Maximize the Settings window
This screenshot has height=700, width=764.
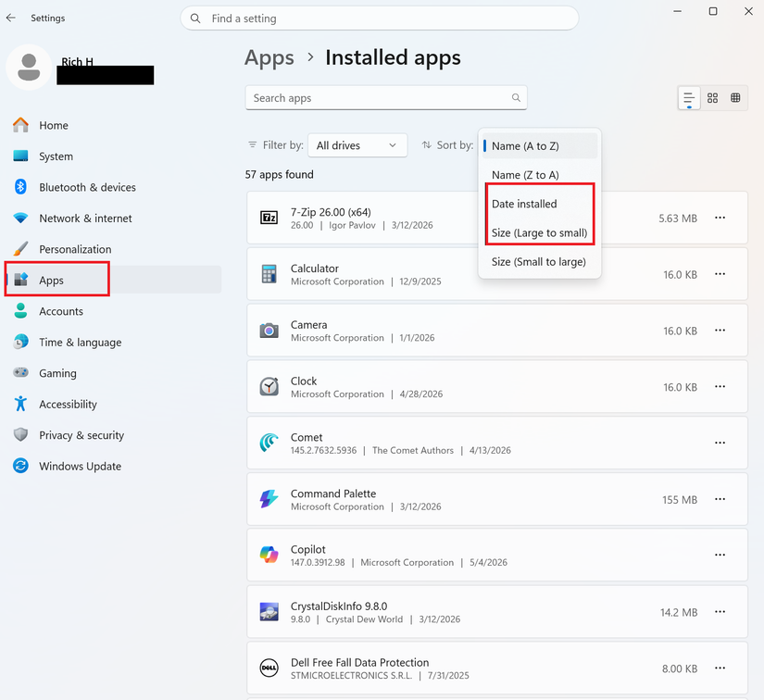713,11
